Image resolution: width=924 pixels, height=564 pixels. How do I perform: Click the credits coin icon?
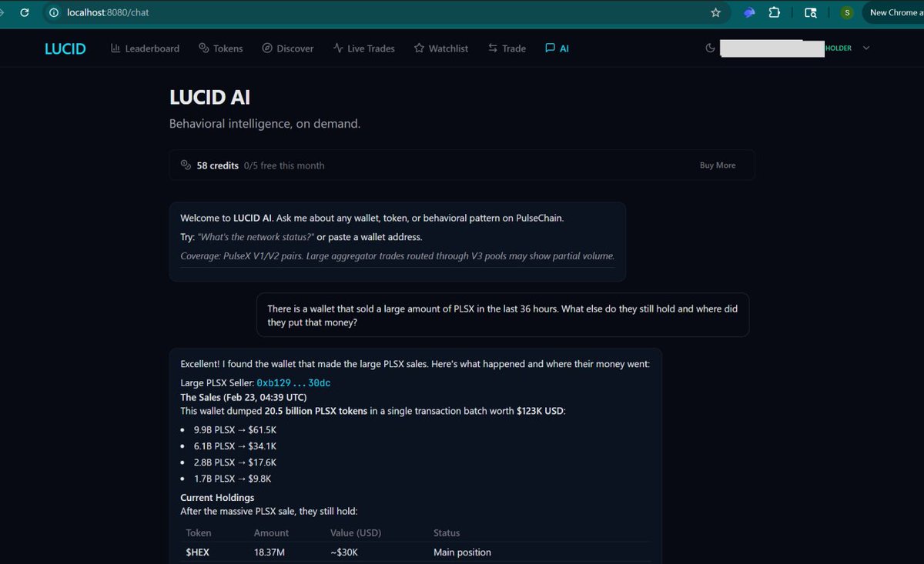tap(186, 165)
